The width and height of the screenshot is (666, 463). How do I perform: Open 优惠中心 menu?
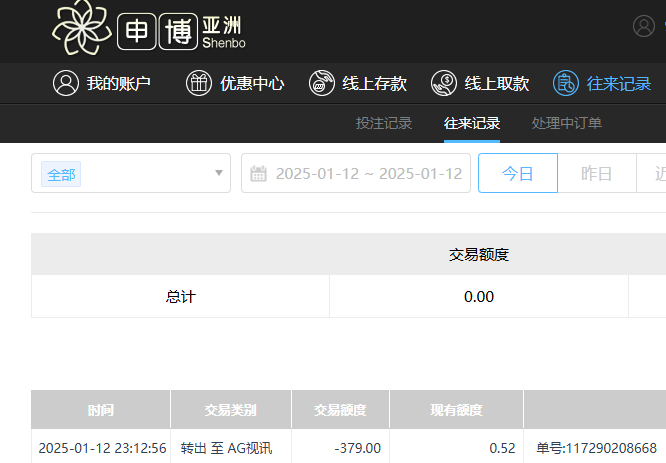point(235,83)
